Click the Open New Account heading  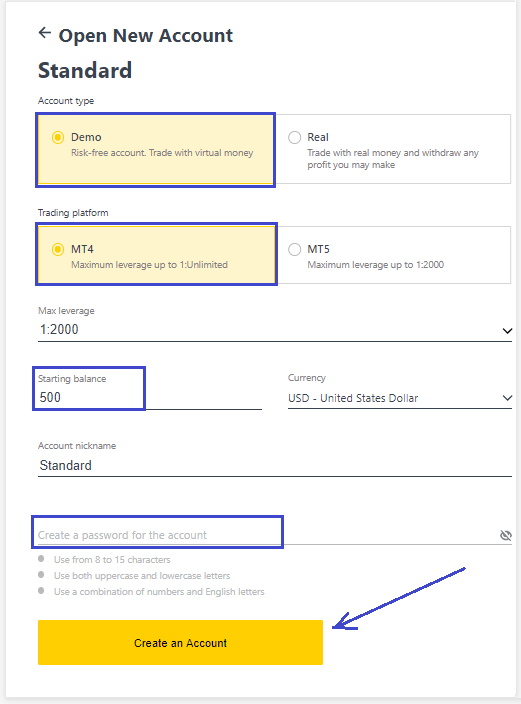[146, 35]
